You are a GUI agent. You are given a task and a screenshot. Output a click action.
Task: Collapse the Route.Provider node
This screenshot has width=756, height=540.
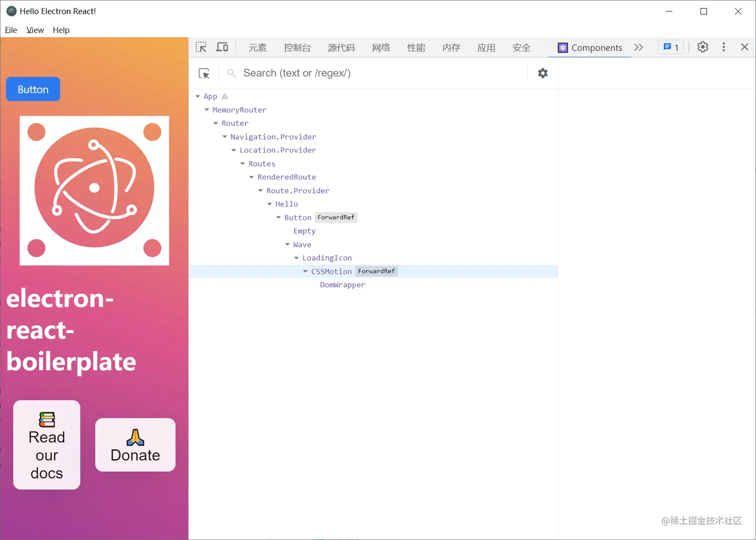click(261, 191)
